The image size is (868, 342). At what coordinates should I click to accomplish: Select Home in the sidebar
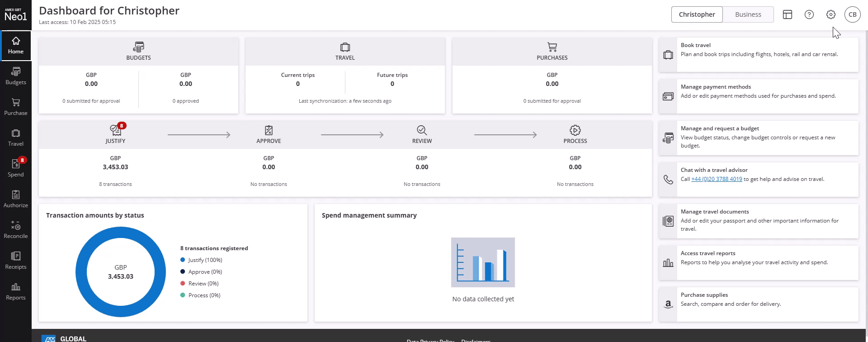point(16,45)
